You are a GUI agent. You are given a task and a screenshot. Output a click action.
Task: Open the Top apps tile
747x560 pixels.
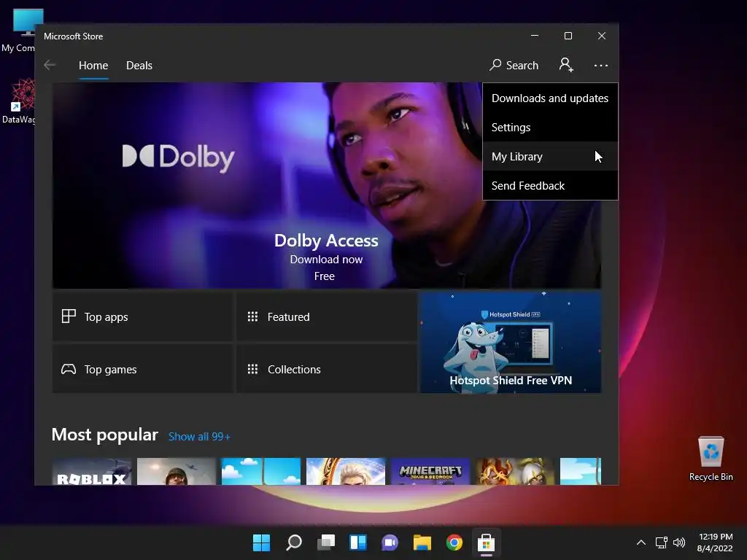click(x=143, y=316)
